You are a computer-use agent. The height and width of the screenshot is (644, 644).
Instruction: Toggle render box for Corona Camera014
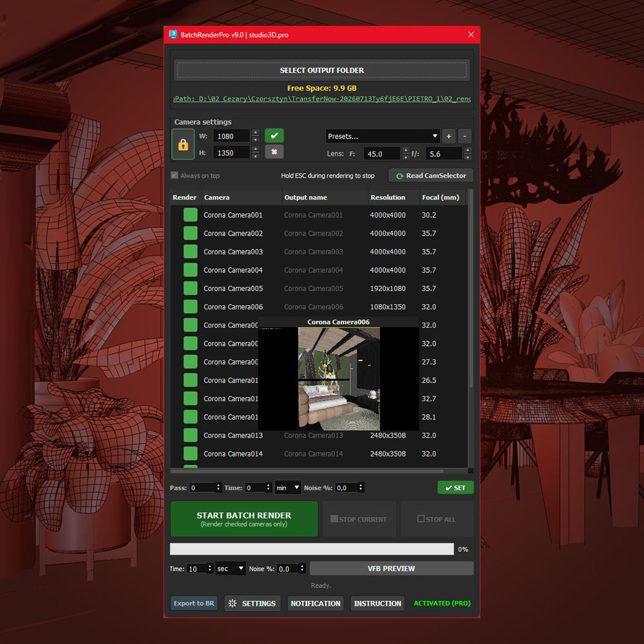190,453
